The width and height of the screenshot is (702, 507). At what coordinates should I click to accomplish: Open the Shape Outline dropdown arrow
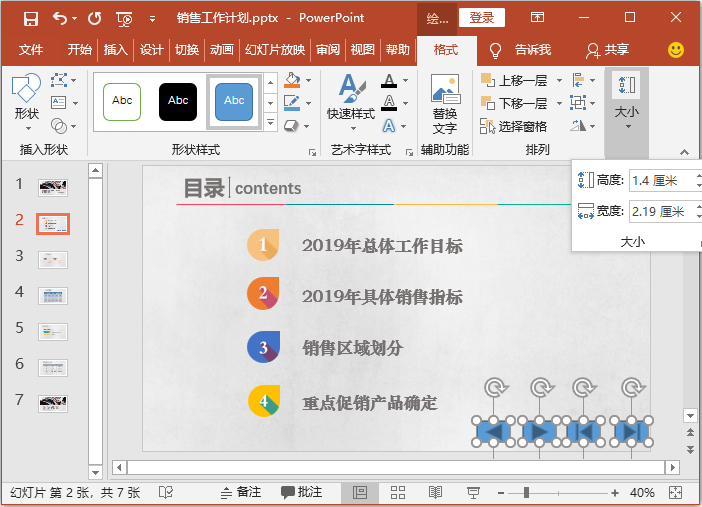point(308,103)
